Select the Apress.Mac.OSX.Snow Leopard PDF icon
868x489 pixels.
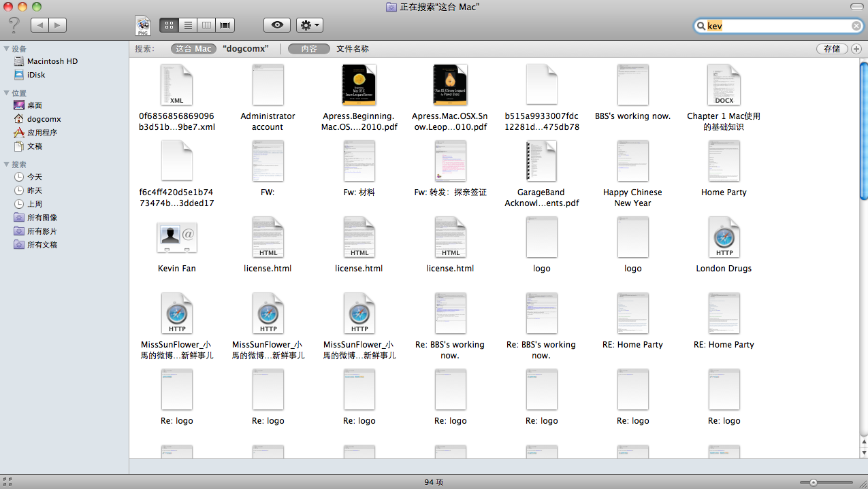450,84
